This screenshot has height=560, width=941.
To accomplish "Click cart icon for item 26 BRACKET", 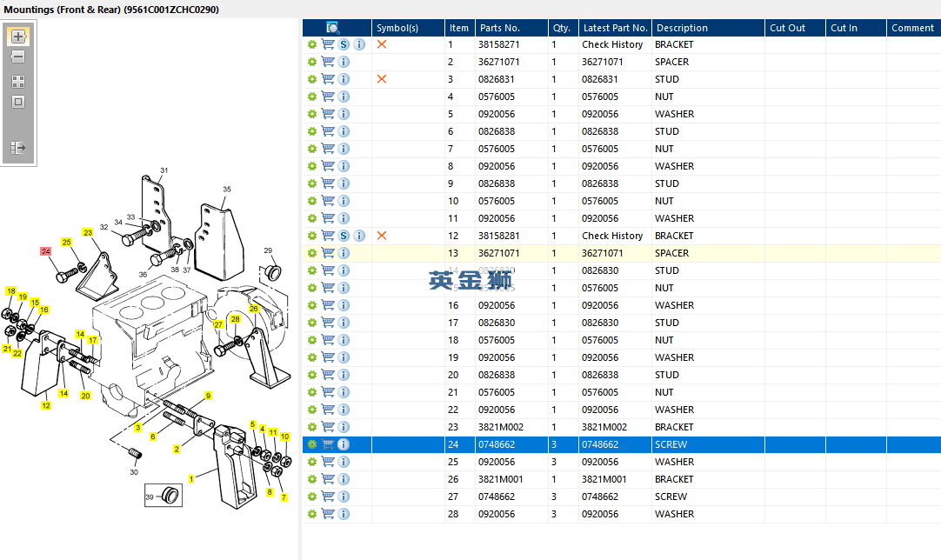I will point(328,480).
